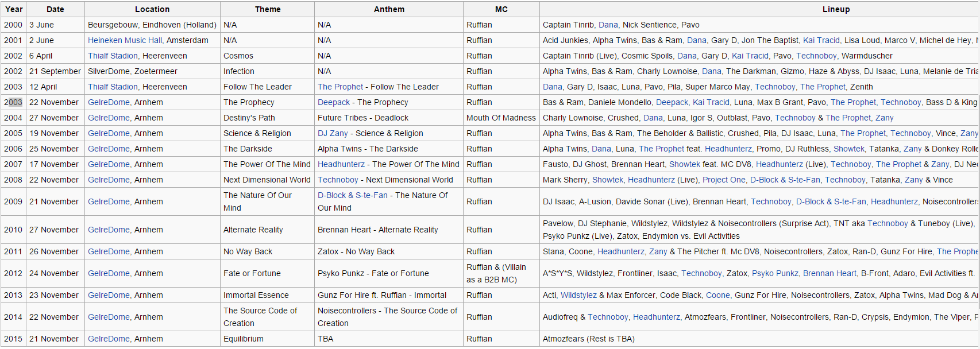The image size is (980, 349).
Task: Select the 'Equilibrium' theme cell
Action: tap(267, 339)
